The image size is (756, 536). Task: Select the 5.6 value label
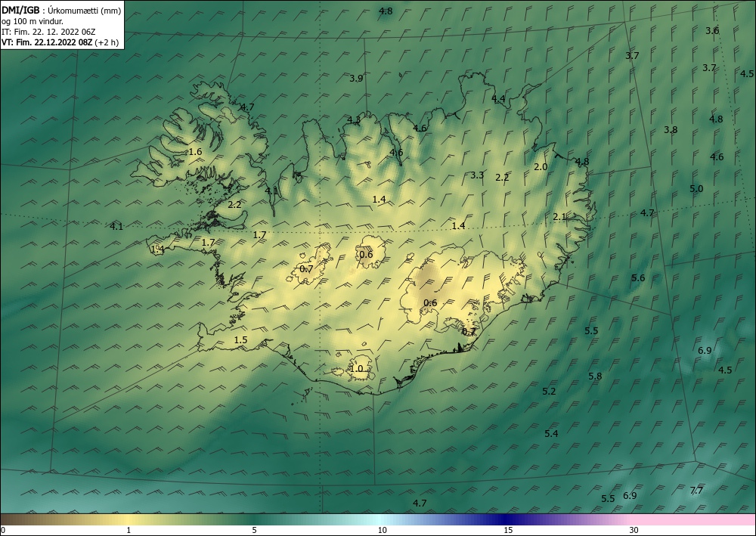coord(638,277)
